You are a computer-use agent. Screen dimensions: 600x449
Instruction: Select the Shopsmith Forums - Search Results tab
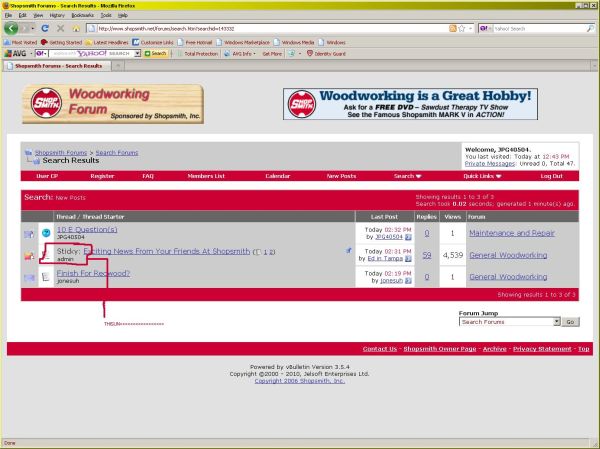tap(57, 66)
